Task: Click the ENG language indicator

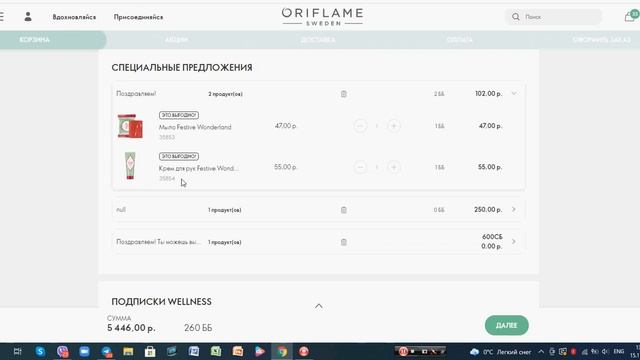Action: pos(619,351)
